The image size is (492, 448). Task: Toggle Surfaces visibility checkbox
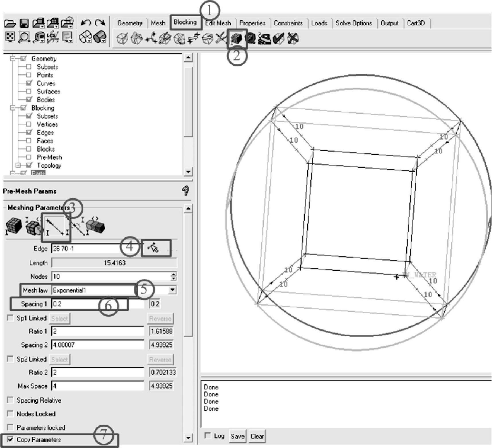pyautogui.click(x=28, y=92)
